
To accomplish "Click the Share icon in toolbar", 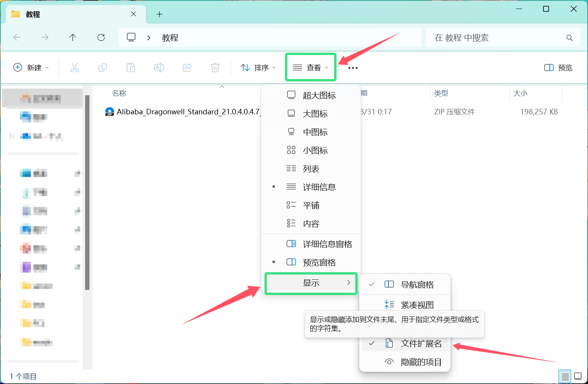I will coord(187,68).
